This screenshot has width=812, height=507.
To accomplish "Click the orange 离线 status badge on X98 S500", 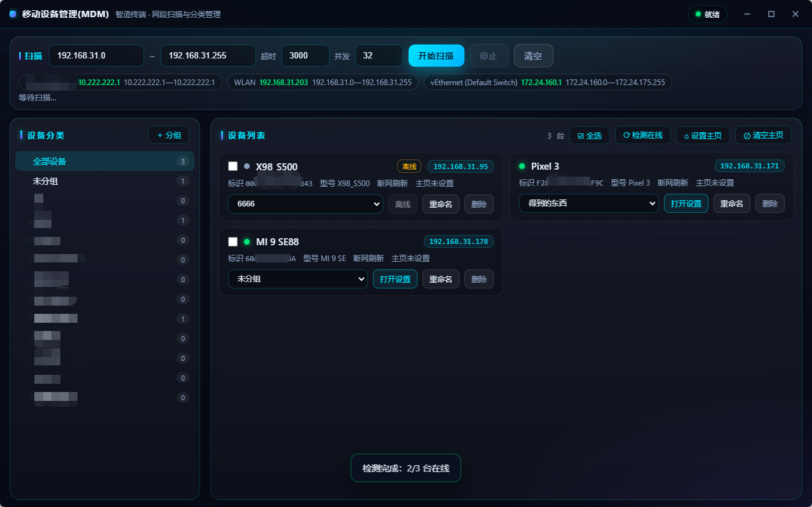I will point(409,166).
